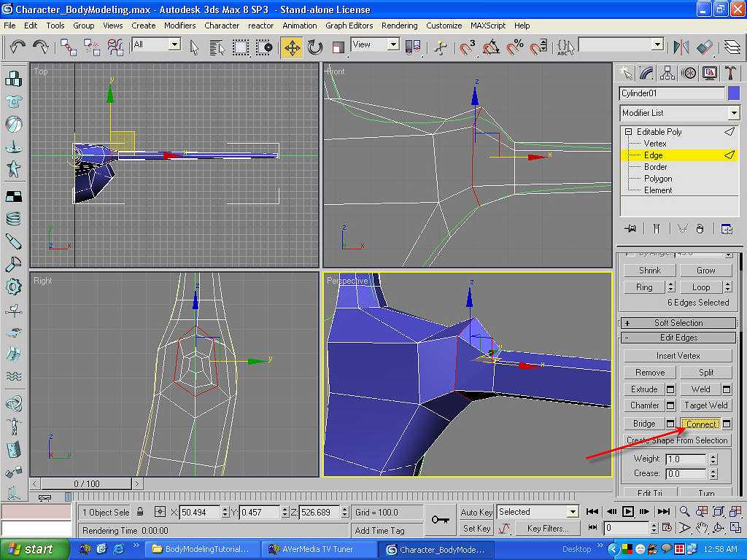This screenshot has height=560, width=747.
Task: Select the Polygon sub-object level
Action: click(x=658, y=179)
